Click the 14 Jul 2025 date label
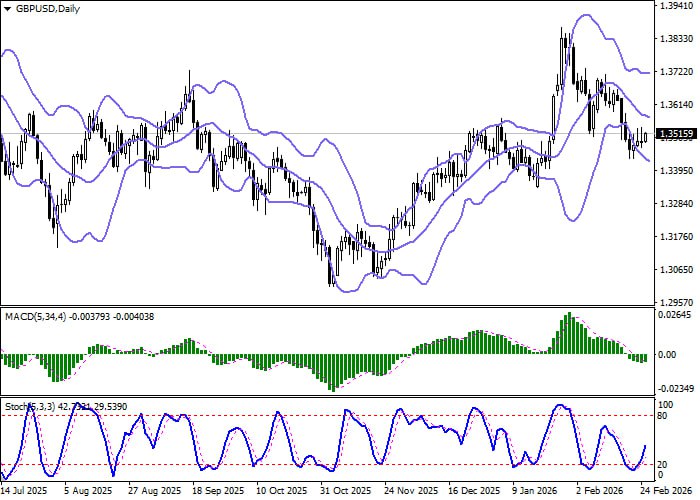Viewport: 700px width, 500px height. pos(24,492)
